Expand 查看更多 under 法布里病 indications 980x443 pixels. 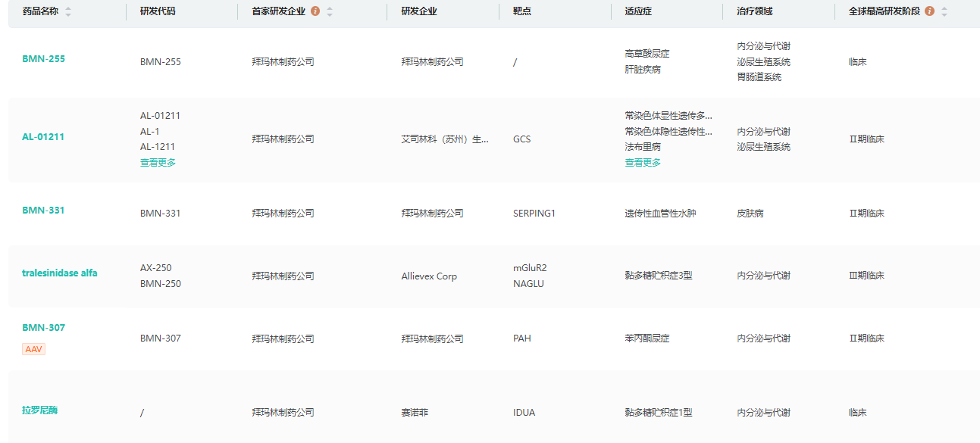coord(643,163)
